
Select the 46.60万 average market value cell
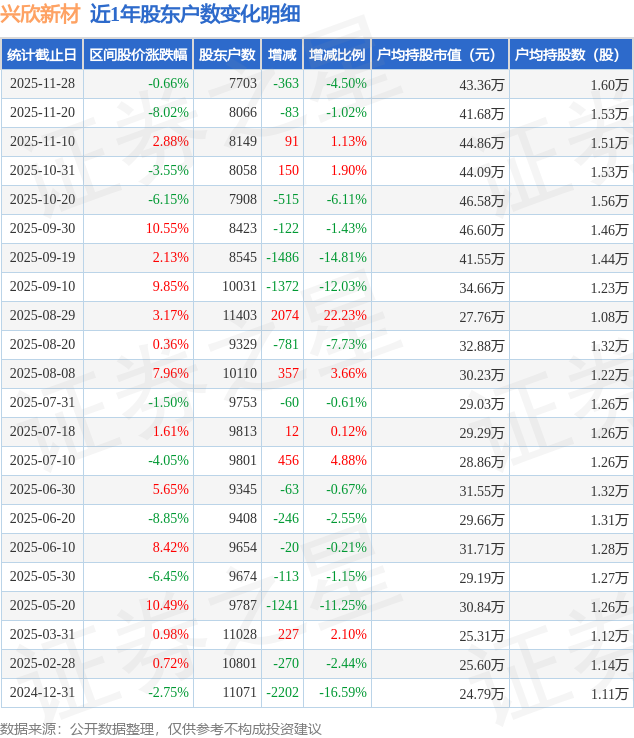point(482,229)
